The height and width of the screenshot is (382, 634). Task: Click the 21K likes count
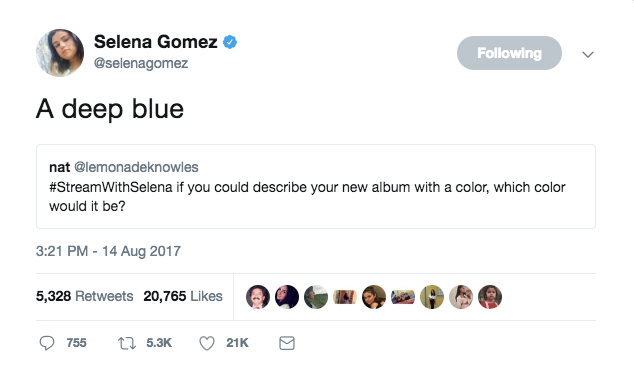click(x=237, y=343)
